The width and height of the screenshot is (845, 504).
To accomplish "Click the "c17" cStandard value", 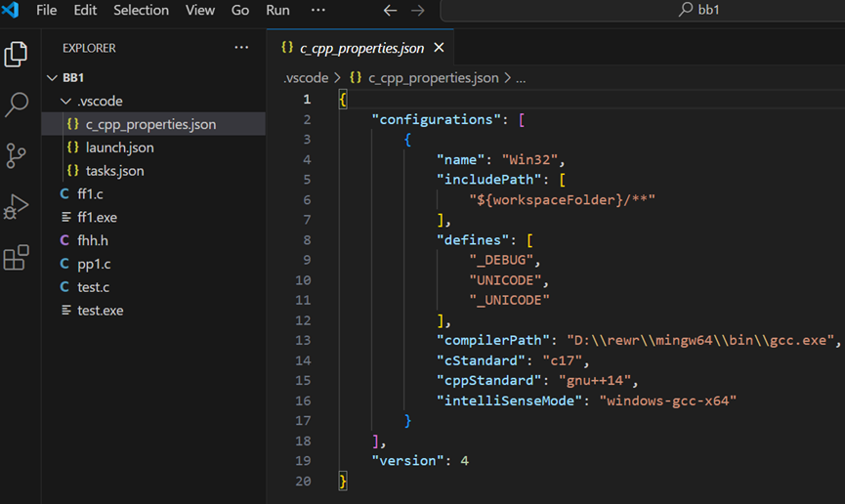I will (562, 360).
